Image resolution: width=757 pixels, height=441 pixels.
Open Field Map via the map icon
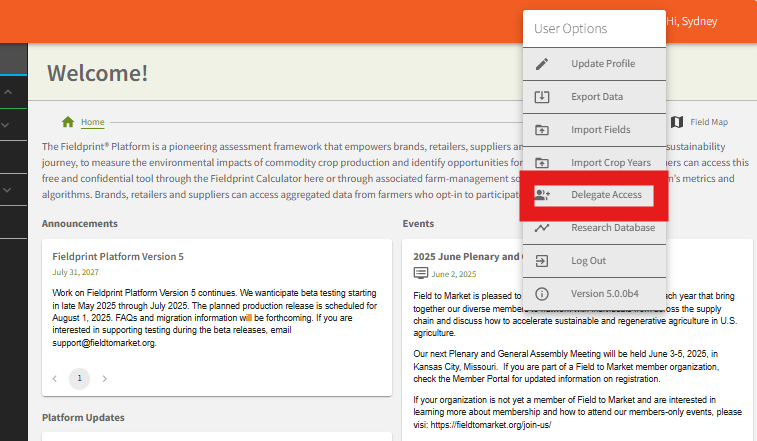[x=677, y=122]
